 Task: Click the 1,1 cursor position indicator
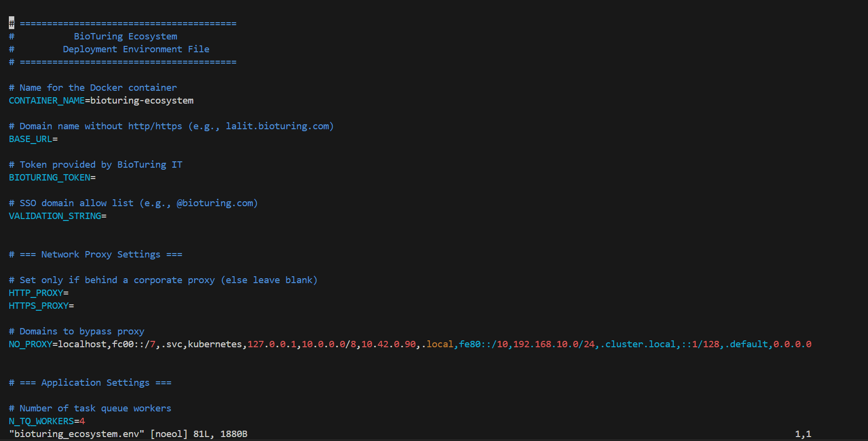coord(802,434)
